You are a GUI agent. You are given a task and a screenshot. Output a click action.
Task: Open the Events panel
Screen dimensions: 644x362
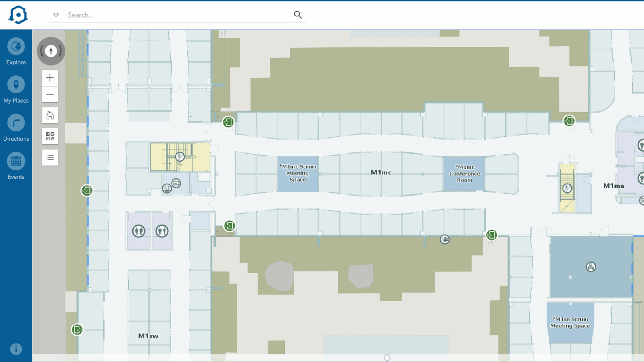click(x=16, y=166)
